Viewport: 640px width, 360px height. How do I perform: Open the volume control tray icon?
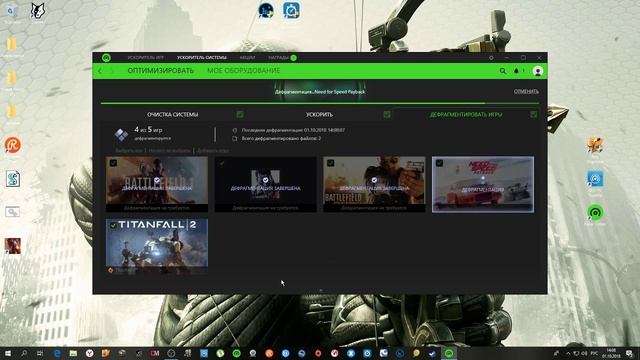point(584,353)
